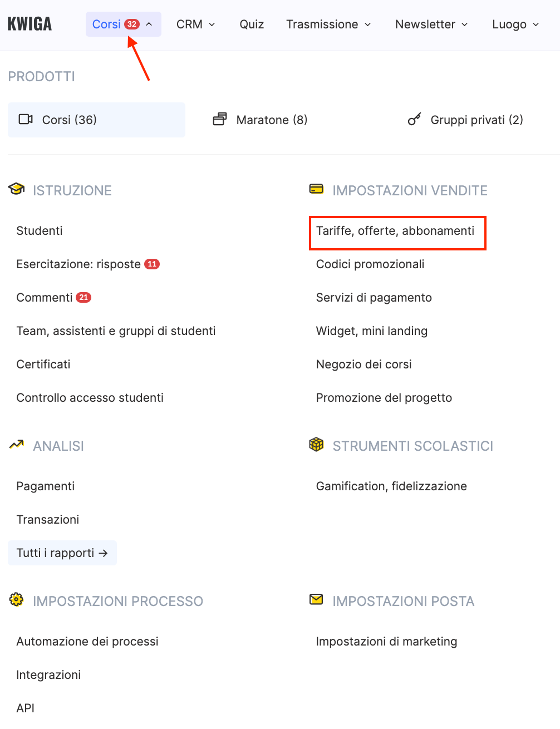The image size is (560, 729).
Task: Click the gear Impostazioni Processo icon
Action: [17, 600]
